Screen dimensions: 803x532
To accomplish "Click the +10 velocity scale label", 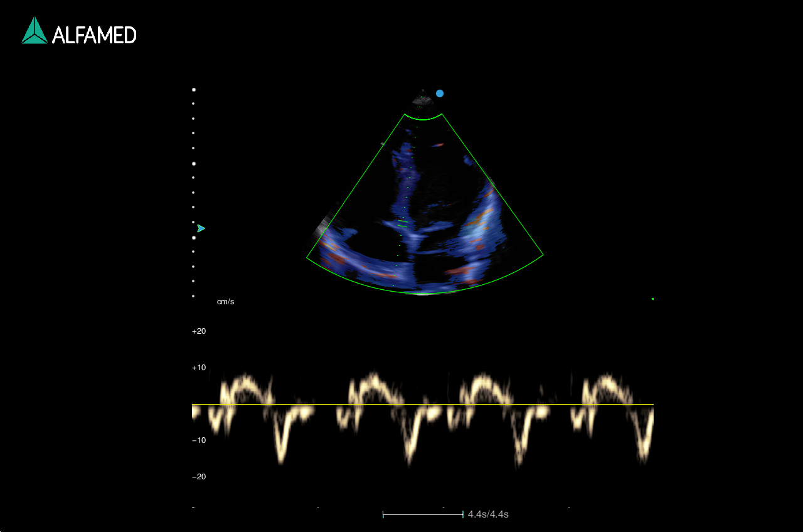I will (x=199, y=368).
